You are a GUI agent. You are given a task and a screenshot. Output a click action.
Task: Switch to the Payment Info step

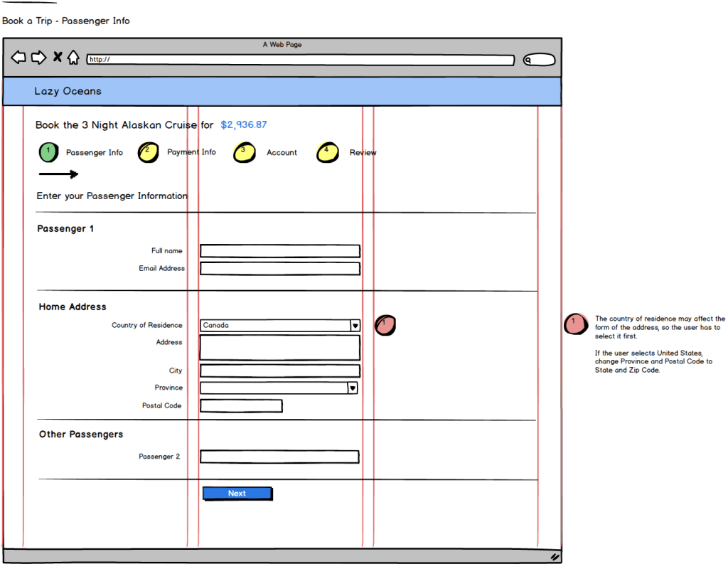[x=191, y=152]
